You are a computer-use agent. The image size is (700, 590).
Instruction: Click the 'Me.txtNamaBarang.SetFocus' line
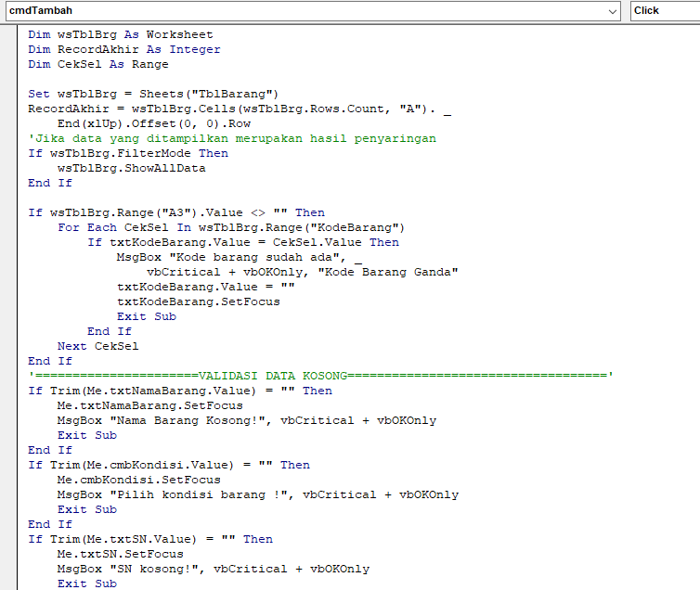pos(149,405)
